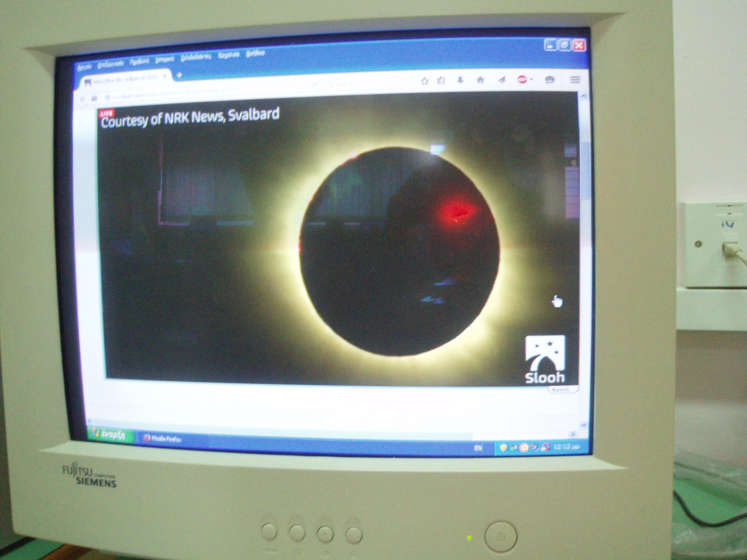
Task: Reload the page with refresh icon
Action: [x=314, y=85]
